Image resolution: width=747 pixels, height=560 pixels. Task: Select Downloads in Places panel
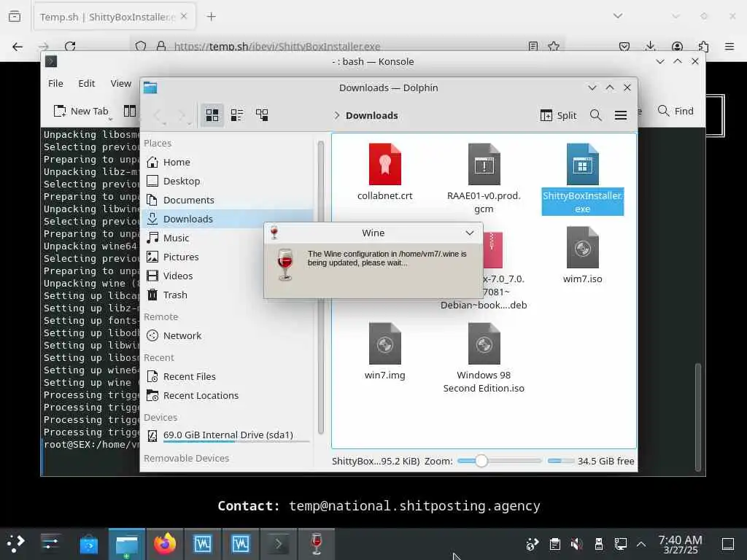pos(228,219)
